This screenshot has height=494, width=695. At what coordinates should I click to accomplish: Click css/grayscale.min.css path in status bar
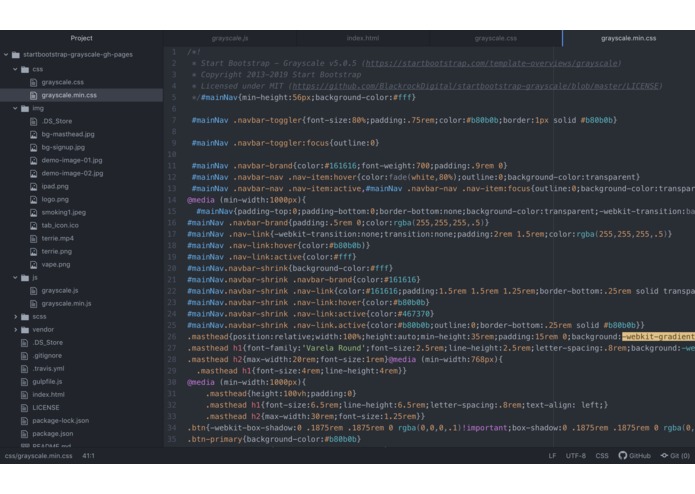click(39, 455)
